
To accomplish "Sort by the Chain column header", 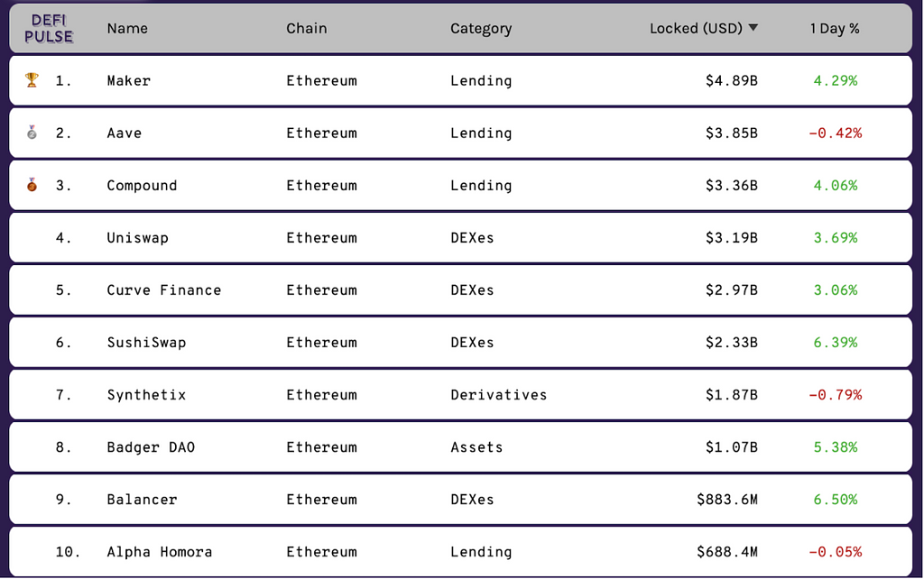I will point(307,29).
